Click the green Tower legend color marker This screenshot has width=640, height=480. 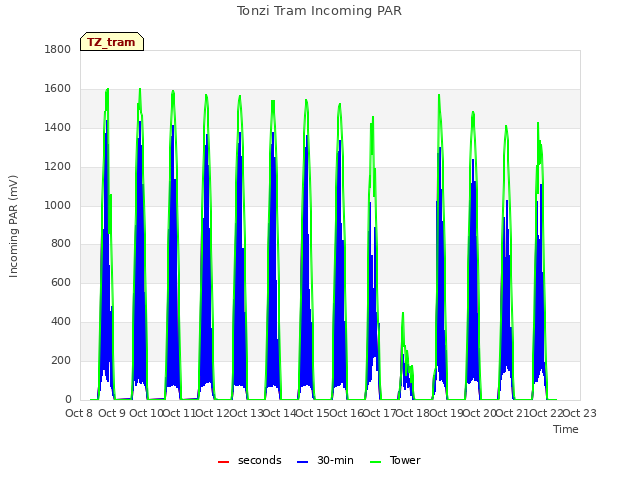pos(375,462)
